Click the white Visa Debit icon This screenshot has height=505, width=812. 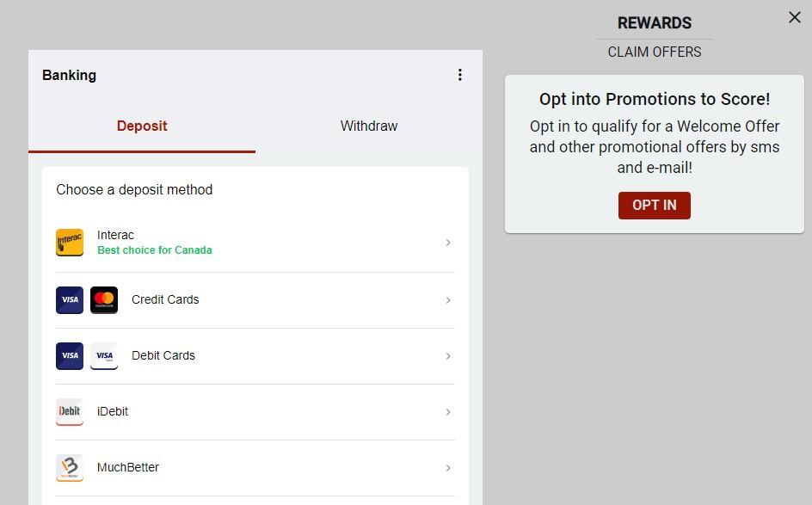pyautogui.click(x=104, y=356)
